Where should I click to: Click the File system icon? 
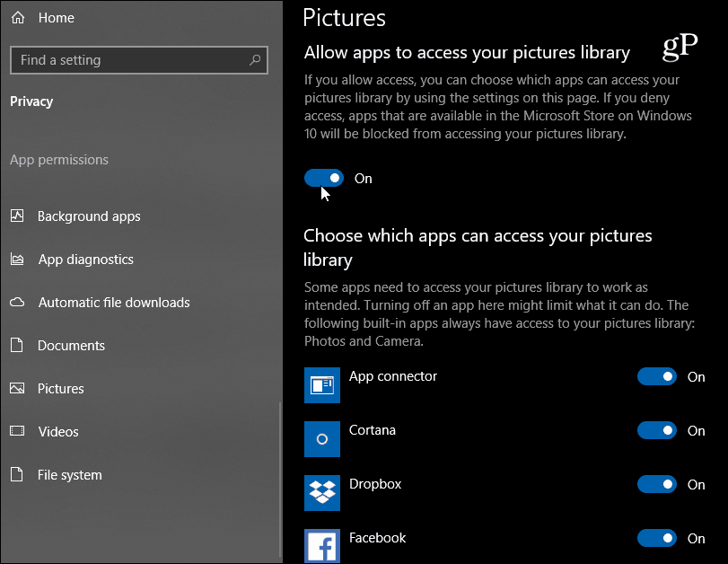click(x=17, y=474)
